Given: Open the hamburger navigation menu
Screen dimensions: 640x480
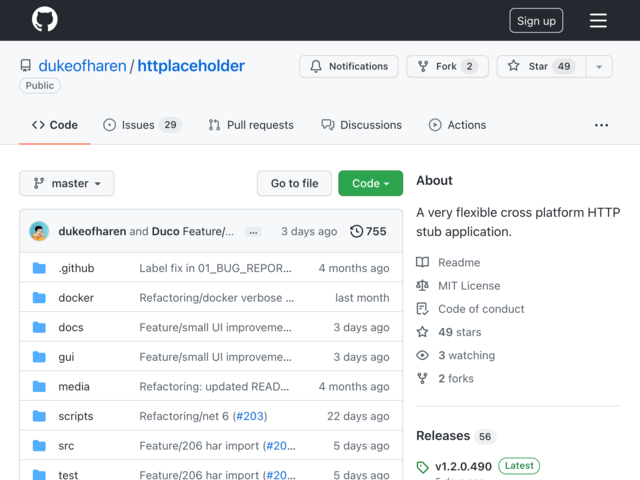Looking at the screenshot, I should point(598,20).
